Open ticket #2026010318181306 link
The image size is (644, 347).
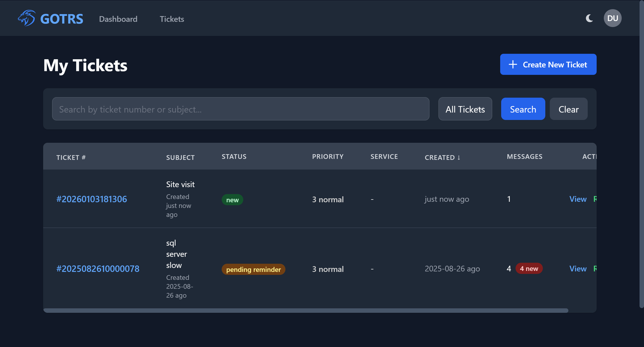[x=92, y=199]
